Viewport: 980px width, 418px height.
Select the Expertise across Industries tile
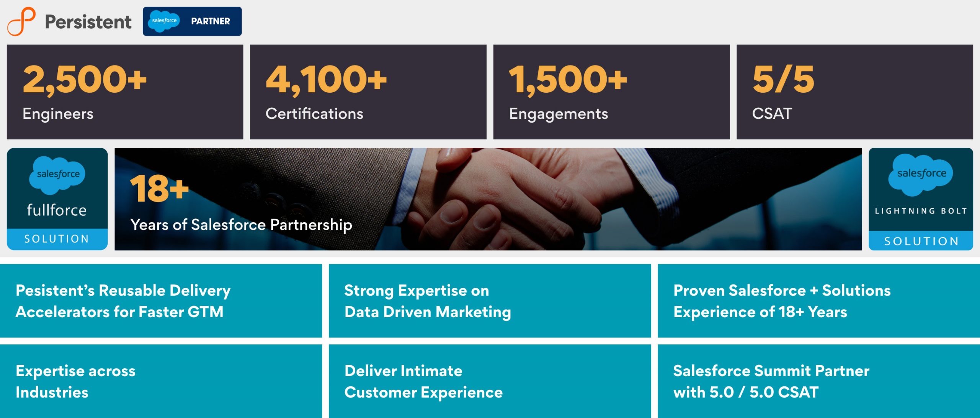point(161,381)
